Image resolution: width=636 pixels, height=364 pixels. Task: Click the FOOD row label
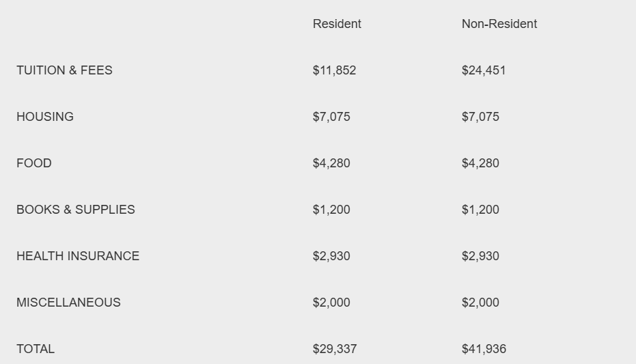point(34,163)
